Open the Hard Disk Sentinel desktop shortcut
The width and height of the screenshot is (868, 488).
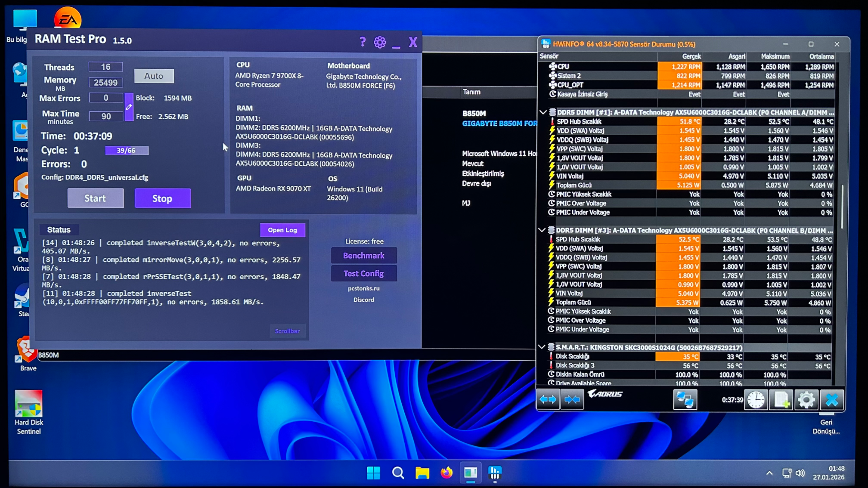point(29,412)
